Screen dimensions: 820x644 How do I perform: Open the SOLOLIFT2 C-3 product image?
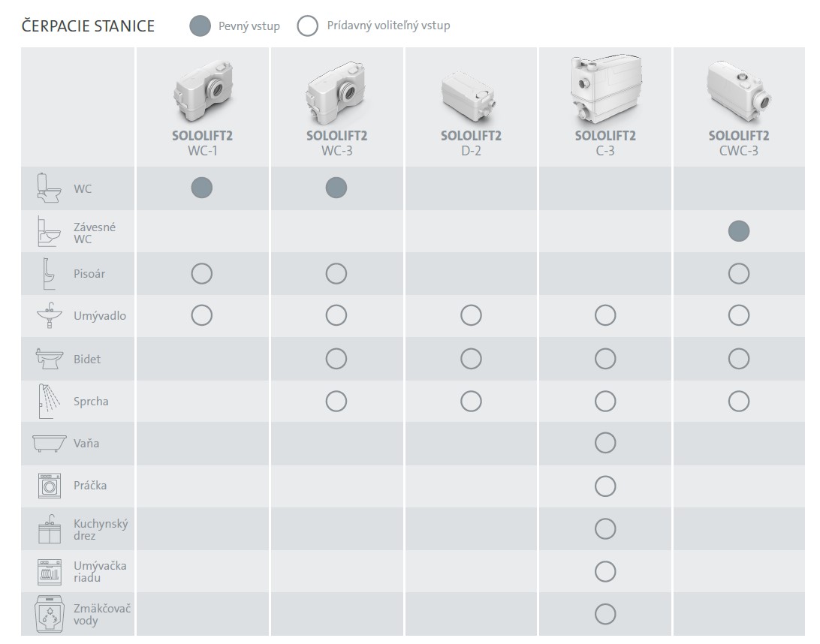pyautogui.click(x=604, y=88)
